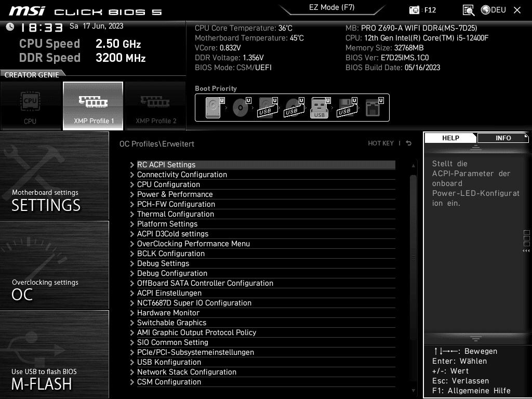The height and width of the screenshot is (399, 532).
Task: Click the 18:33 time display
Action: click(x=42, y=28)
